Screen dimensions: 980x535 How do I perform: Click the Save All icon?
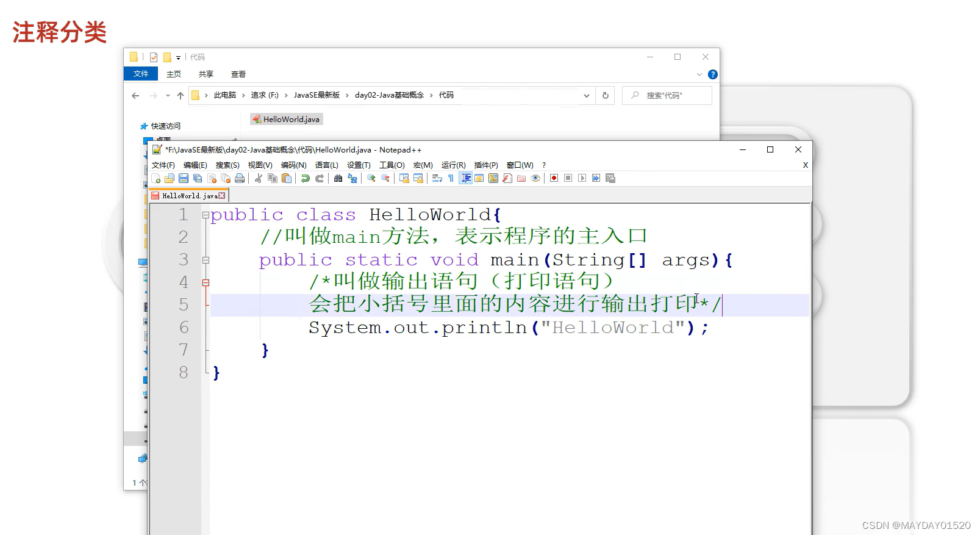pos(198,178)
